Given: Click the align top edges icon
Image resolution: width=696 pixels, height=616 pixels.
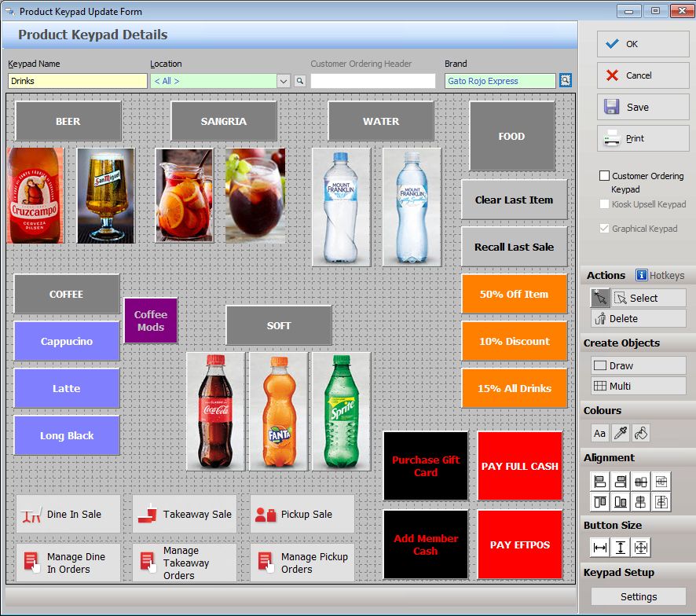Looking at the screenshot, I should click(x=600, y=501).
